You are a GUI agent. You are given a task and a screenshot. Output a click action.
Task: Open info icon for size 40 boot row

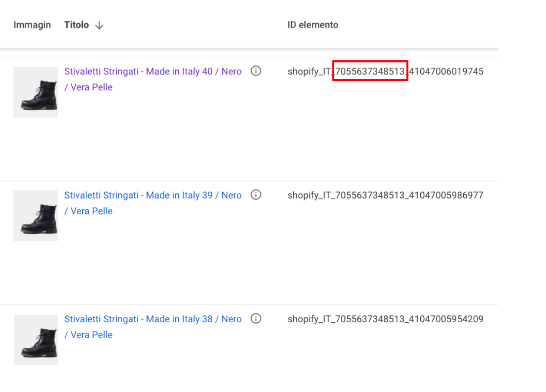coord(256,71)
